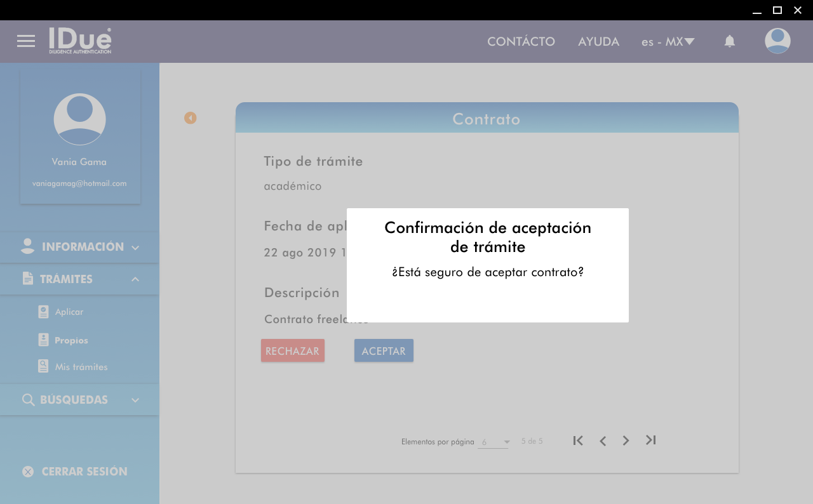The width and height of the screenshot is (813, 504).
Task: Collapse the Trámites section
Action: pos(79,279)
